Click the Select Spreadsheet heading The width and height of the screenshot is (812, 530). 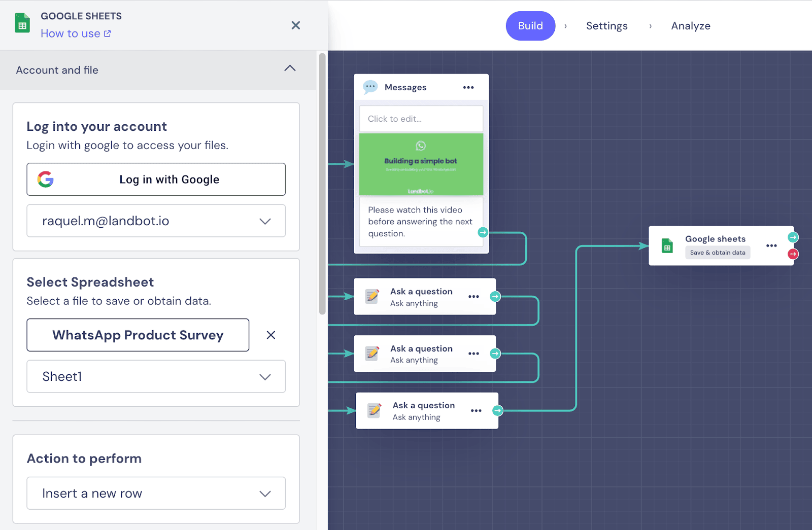[90, 282]
